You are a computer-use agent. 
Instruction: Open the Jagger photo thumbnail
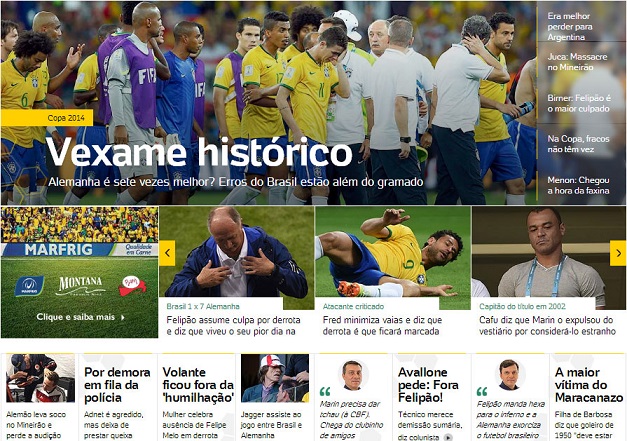(x=275, y=378)
